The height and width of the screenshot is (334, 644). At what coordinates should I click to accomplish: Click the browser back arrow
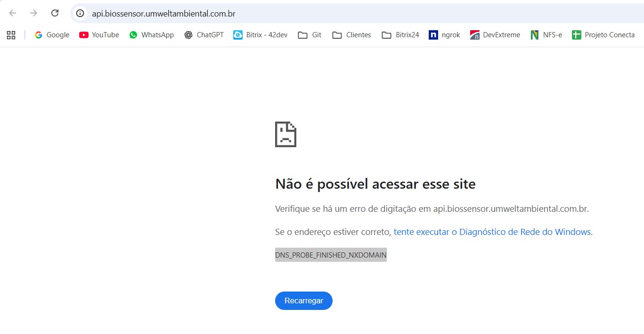pyautogui.click(x=13, y=13)
